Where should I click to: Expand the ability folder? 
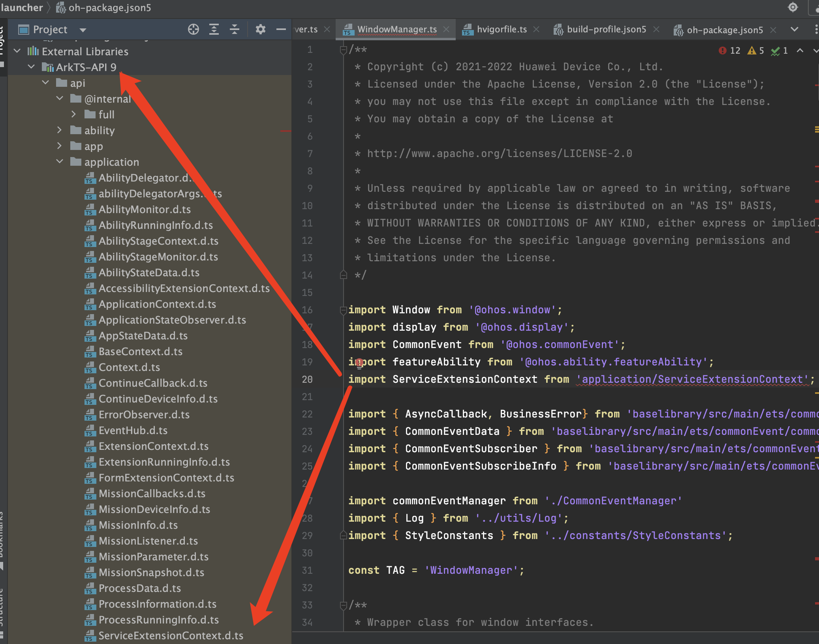pyautogui.click(x=60, y=130)
